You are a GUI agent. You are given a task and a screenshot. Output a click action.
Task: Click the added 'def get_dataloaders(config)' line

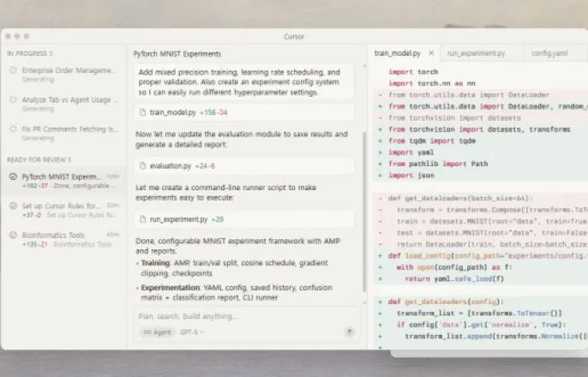coord(447,302)
